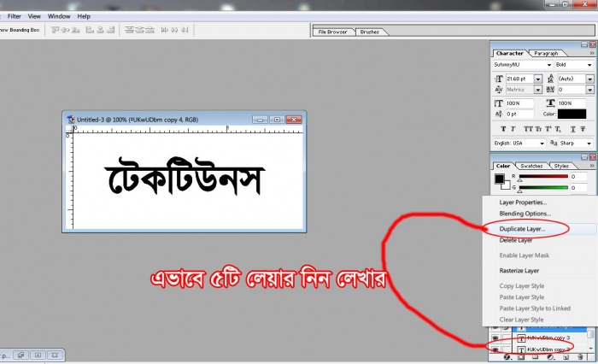This screenshot has height=364, width=598.
Task: Click the vertical scale 100% field
Action: pyautogui.click(x=519, y=103)
